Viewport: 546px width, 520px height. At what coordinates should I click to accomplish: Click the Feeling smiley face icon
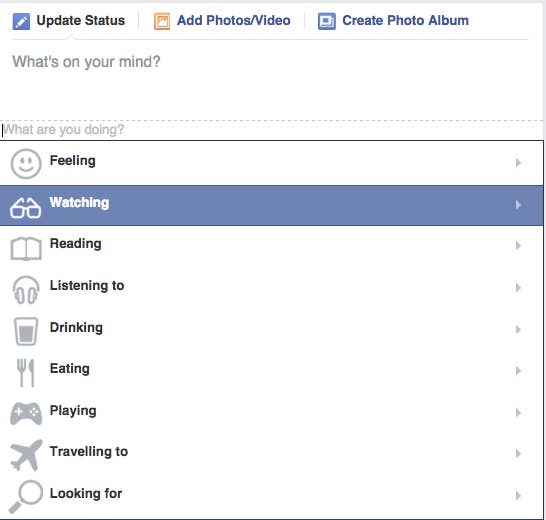point(26,164)
